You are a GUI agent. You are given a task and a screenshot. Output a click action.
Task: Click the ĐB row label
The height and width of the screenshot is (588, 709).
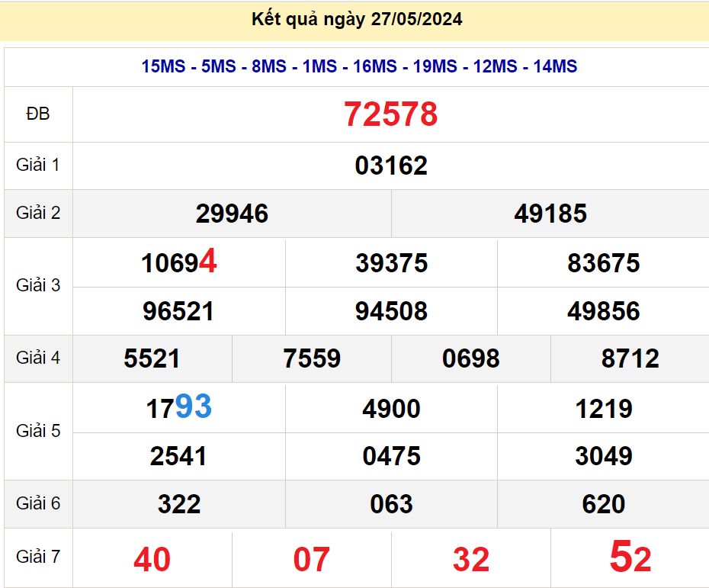pyautogui.click(x=37, y=114)
